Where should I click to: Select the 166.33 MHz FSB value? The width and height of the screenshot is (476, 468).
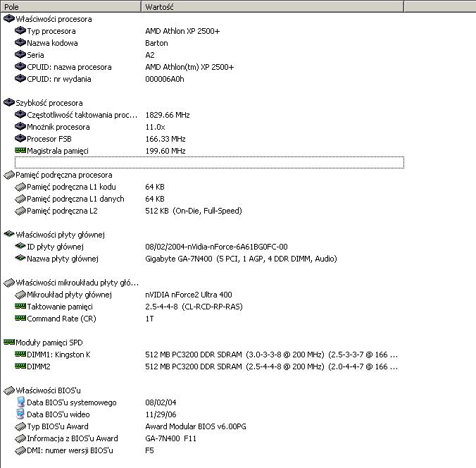pos(165,139)
